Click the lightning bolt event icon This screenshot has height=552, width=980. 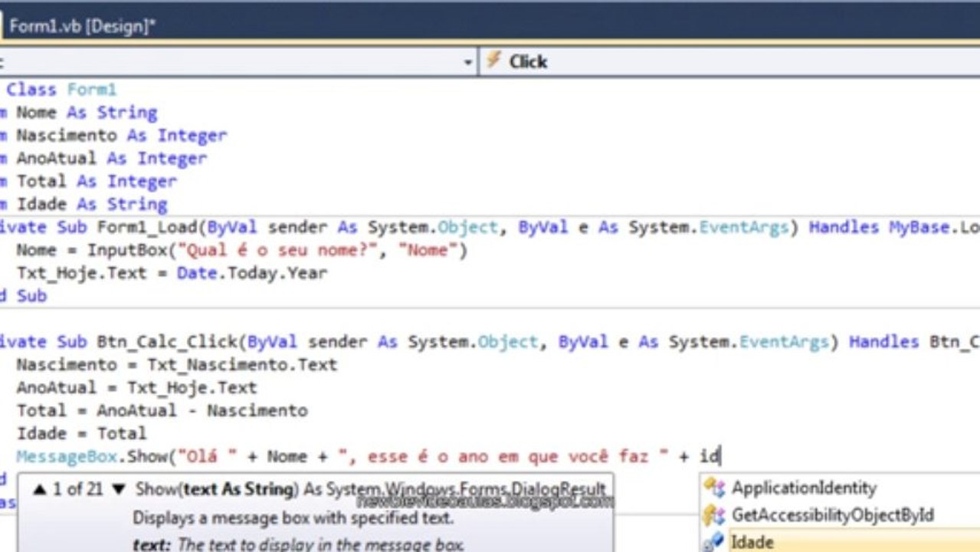[494, 61]
